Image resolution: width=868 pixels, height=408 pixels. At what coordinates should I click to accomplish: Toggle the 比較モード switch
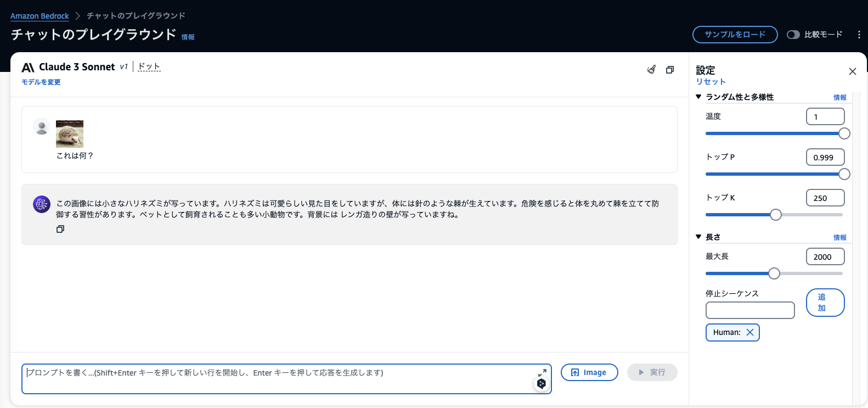(x=793, y=35)
